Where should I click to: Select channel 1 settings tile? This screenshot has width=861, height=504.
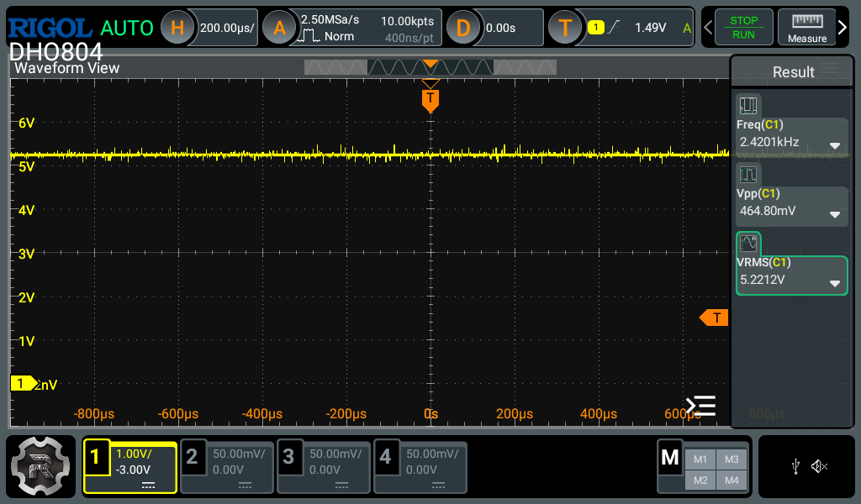click(130, 467)
